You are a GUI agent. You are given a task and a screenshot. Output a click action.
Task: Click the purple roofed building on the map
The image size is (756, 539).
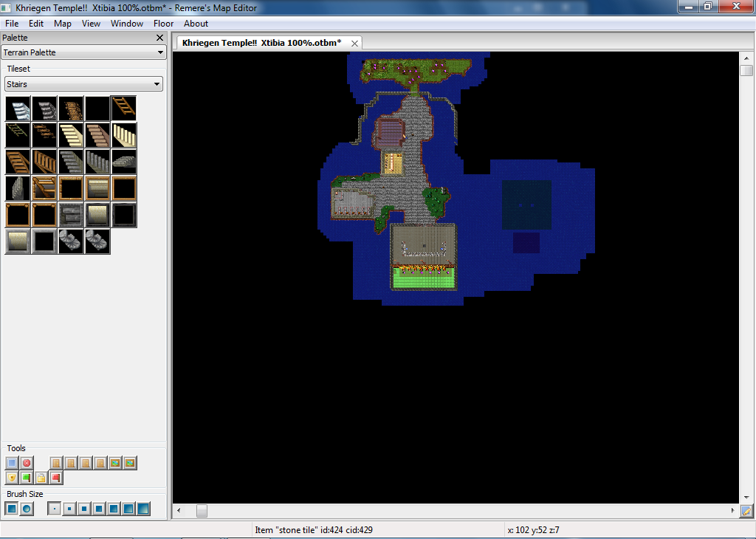[390, 131]
